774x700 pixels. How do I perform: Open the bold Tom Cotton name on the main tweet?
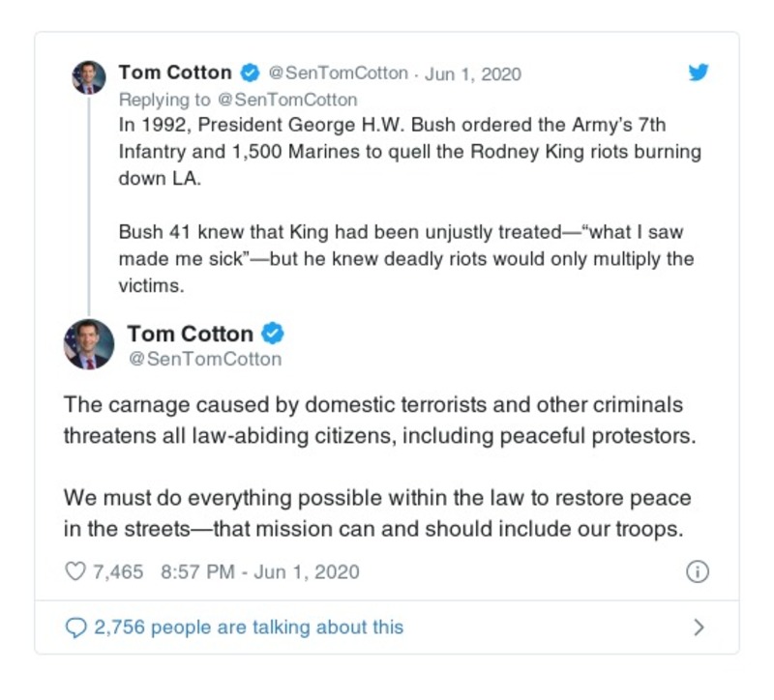coord(190,334)
